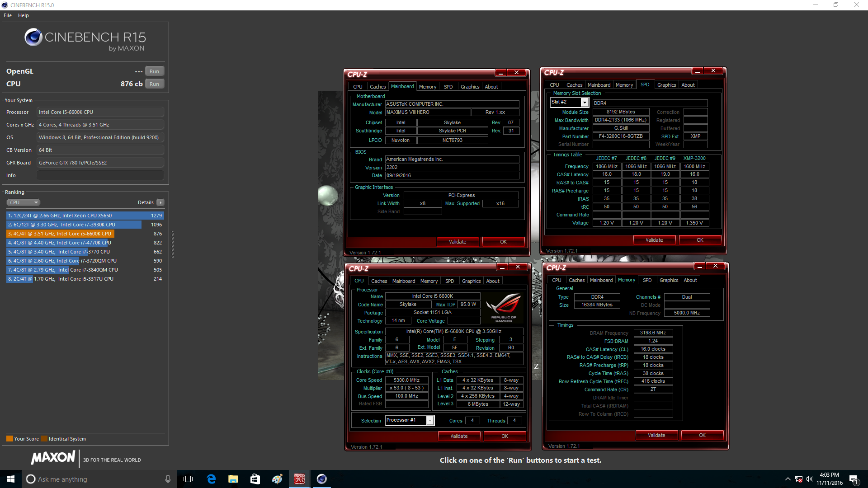Switch to the CPU-Z ROG taskbar icon
The height and width of the screenshot is (488, 868).
(x=299, y=479)
